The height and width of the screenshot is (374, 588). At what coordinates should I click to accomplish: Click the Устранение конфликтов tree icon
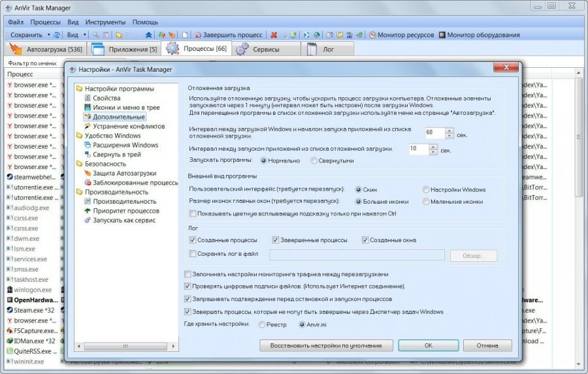(x=88, y=126)
